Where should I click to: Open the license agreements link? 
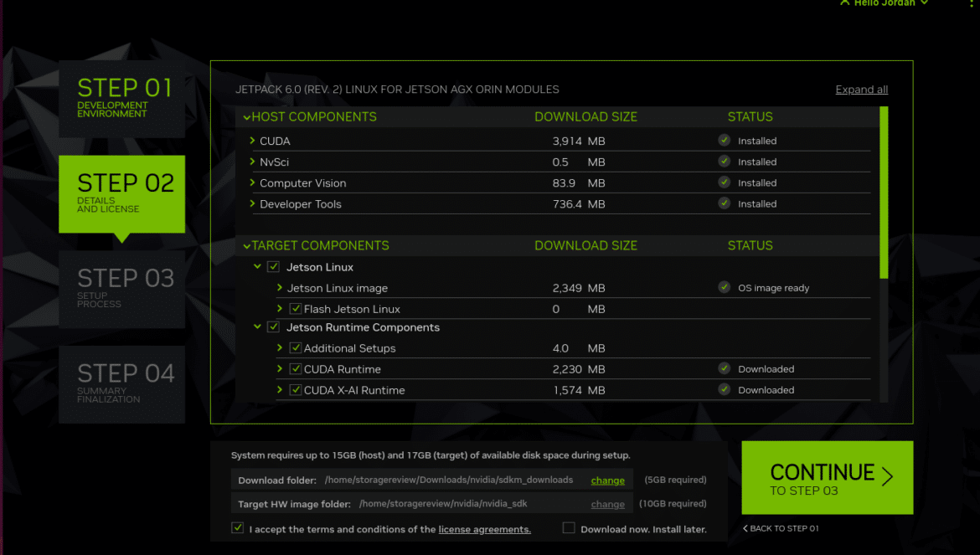click(484, 529)
